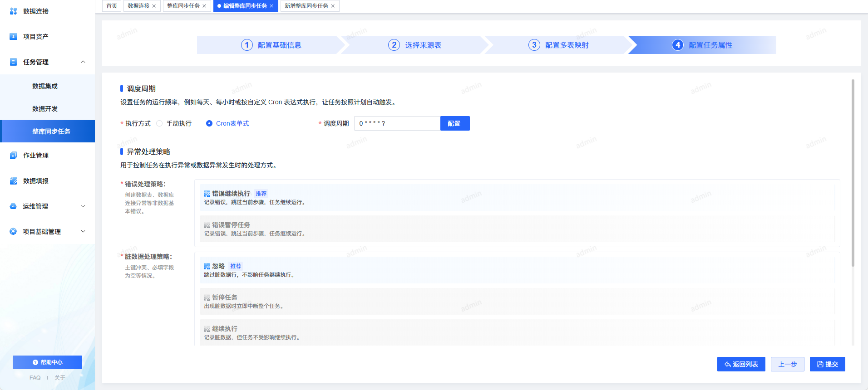This screenshot has height=390, width=868.
Task: Expand the 项目基础管理 menu chevron
Action: [x=83, y=231]
